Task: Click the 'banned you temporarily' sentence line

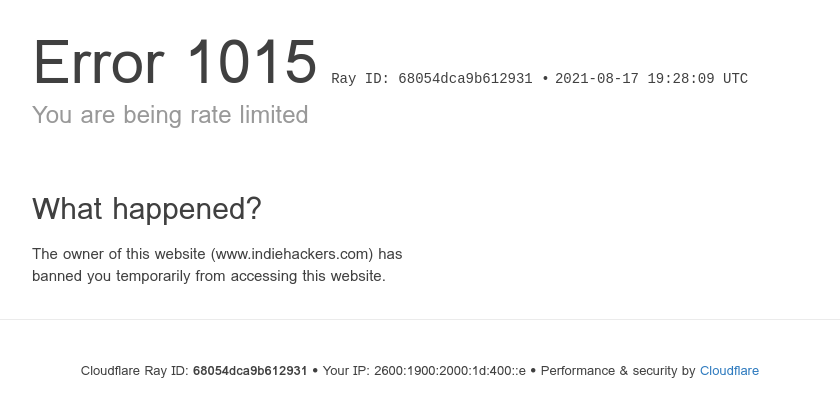Action: click(x=209, y=276)
